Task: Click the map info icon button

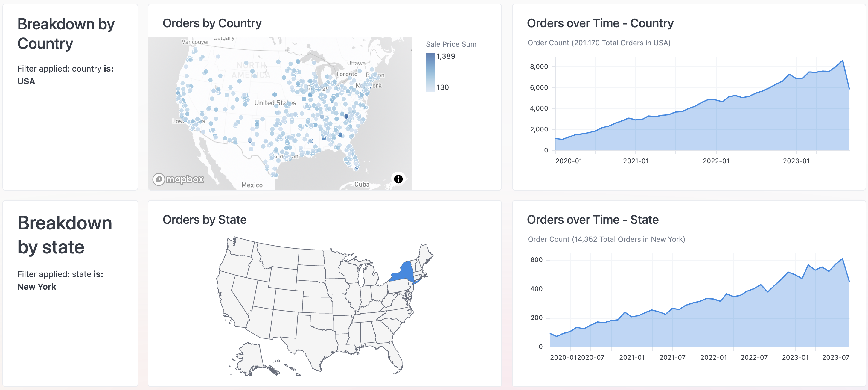Action: click(398, 179)
